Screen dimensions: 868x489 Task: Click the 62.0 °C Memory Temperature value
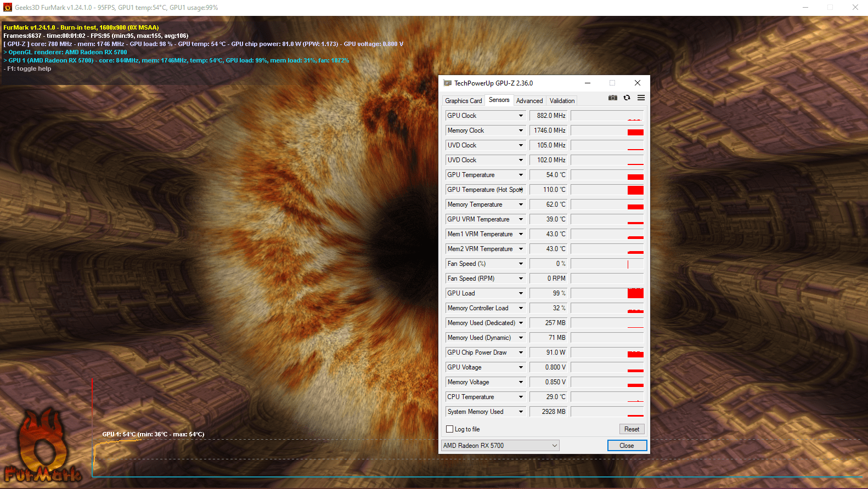point(549,204)
